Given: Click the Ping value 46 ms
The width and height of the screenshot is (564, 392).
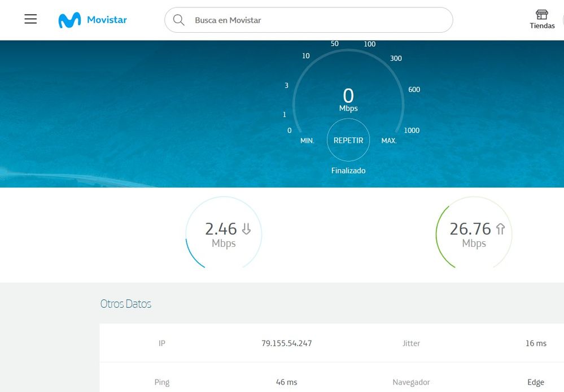Looking at the screenshot, I should click(x=286, y=382).
